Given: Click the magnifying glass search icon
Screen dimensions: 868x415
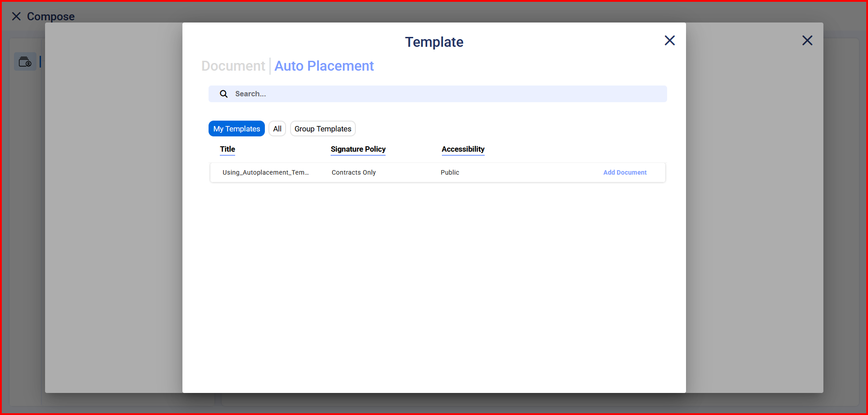Looking at the screenshot, I should click(x=223, y=94).
